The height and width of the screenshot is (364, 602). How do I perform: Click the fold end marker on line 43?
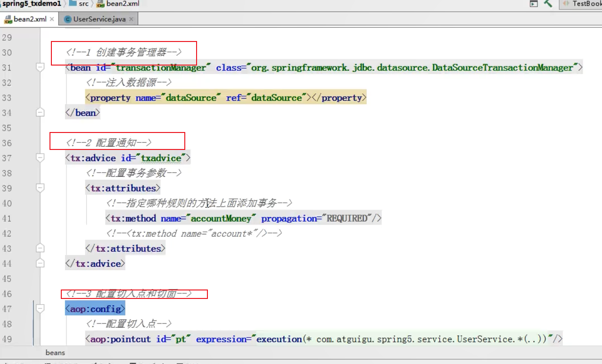coord(40,248)
